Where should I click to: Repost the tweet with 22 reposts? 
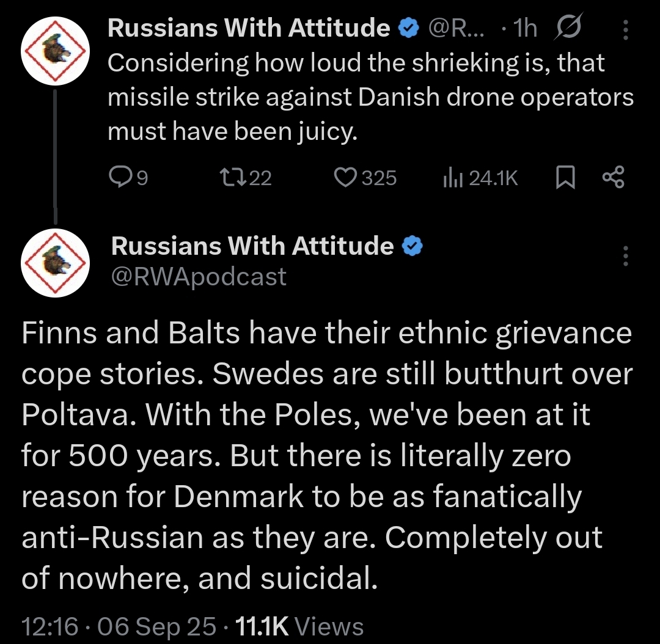[232, 177]
